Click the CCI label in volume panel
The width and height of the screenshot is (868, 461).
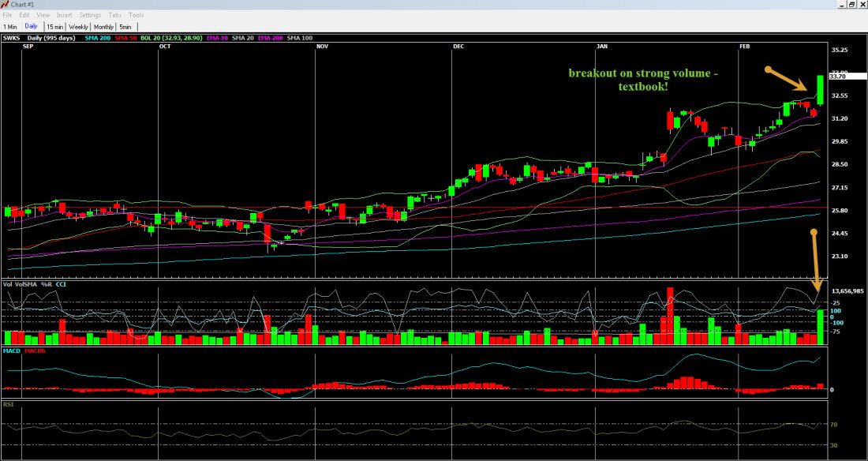(x=61, y=283)
